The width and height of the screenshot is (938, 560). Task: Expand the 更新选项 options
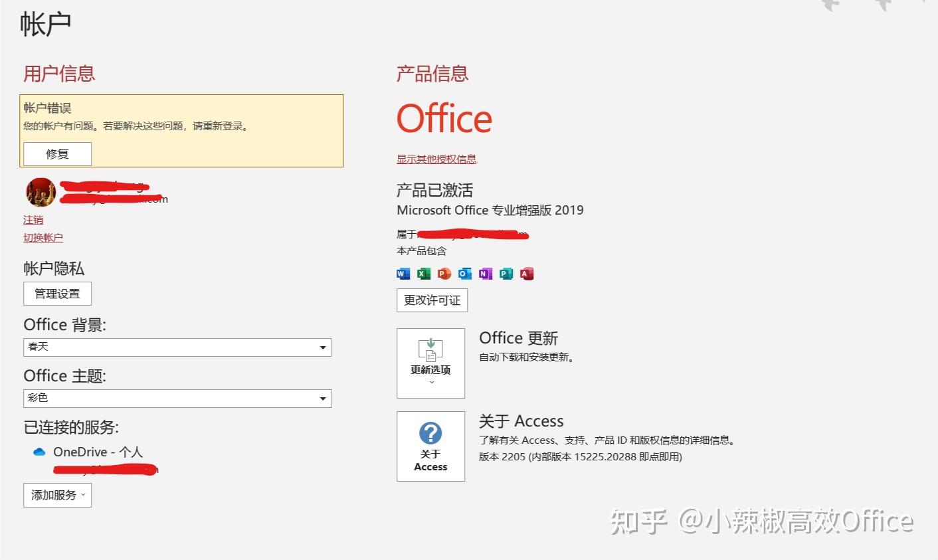[x=430, y=363]
